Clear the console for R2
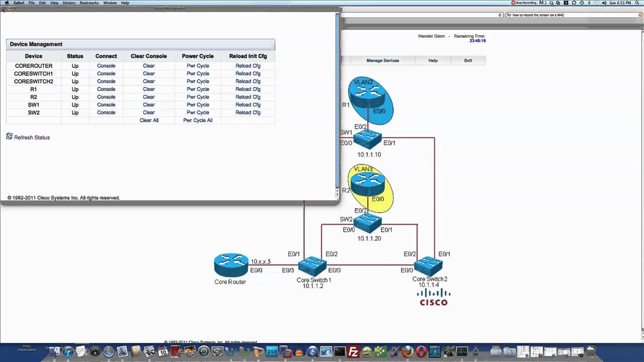This screenshot has width=644, height=362. coord(149,97)
